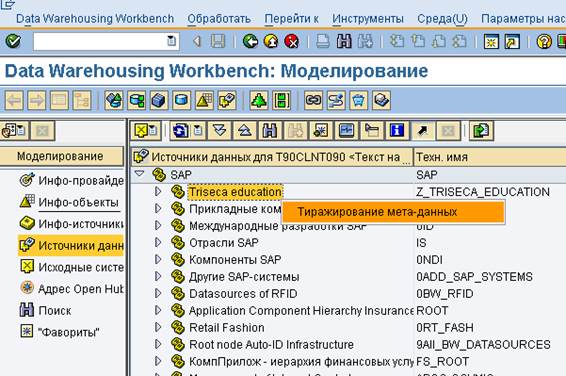Click the 9AII_BW_DATASOURCES technical name
Screen dimensions: 566x376
point(483,345)
